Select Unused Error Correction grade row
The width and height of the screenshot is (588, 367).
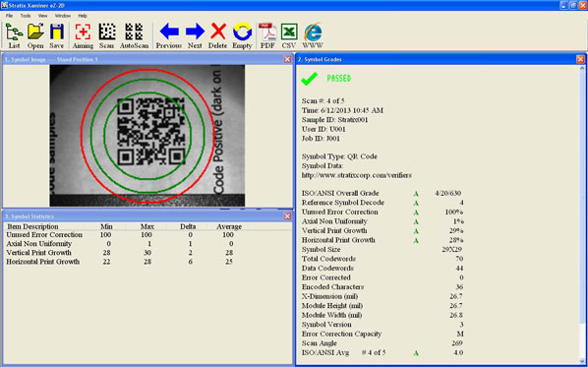(x=382, y=212)
